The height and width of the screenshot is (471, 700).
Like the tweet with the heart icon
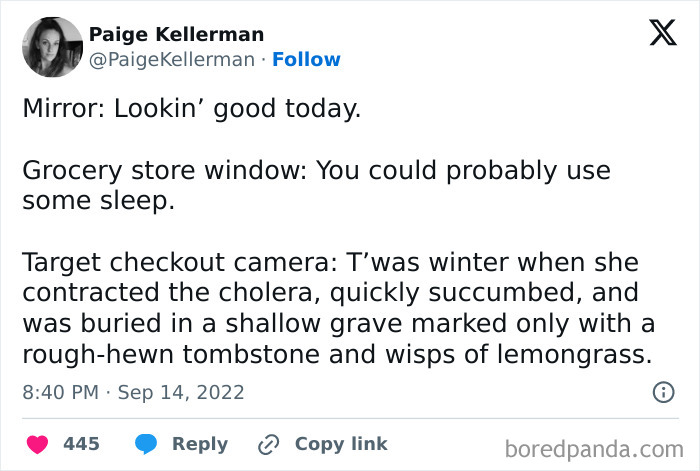click(38, 444)
